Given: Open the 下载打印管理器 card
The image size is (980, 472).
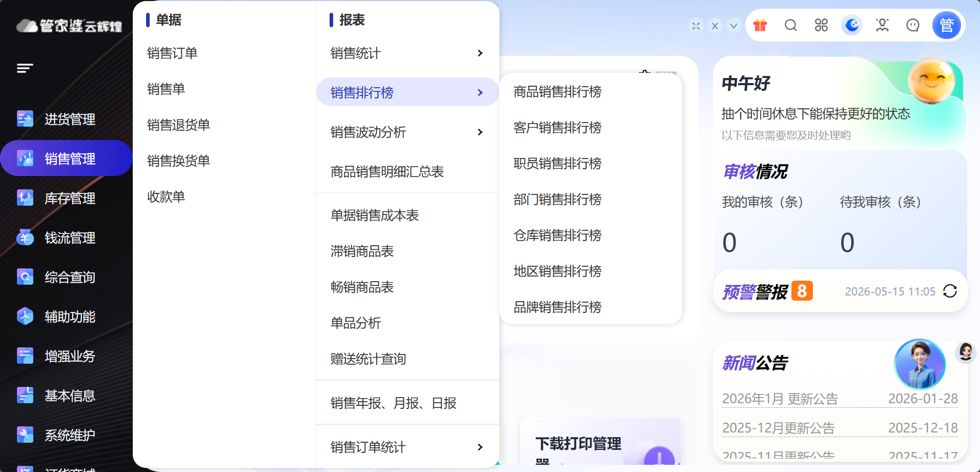Looking at the screenshot, I should pyautogui.click(x=600, y=442).
